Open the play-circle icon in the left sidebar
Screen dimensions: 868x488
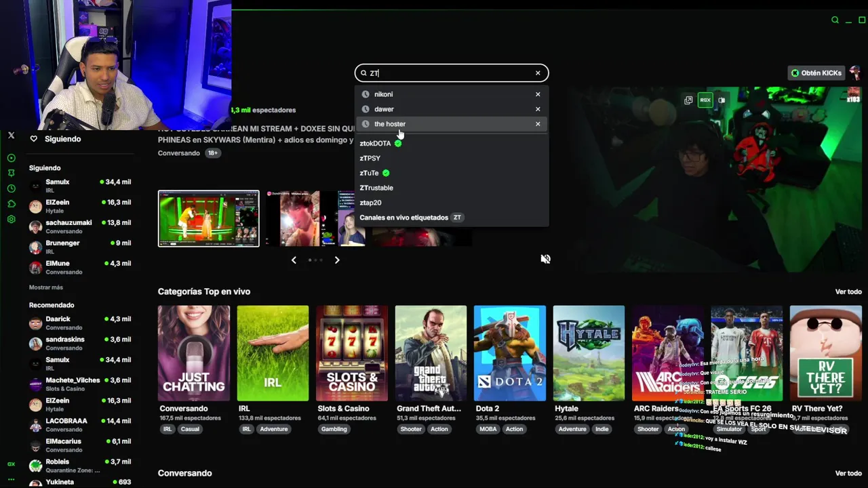(11, 158)
